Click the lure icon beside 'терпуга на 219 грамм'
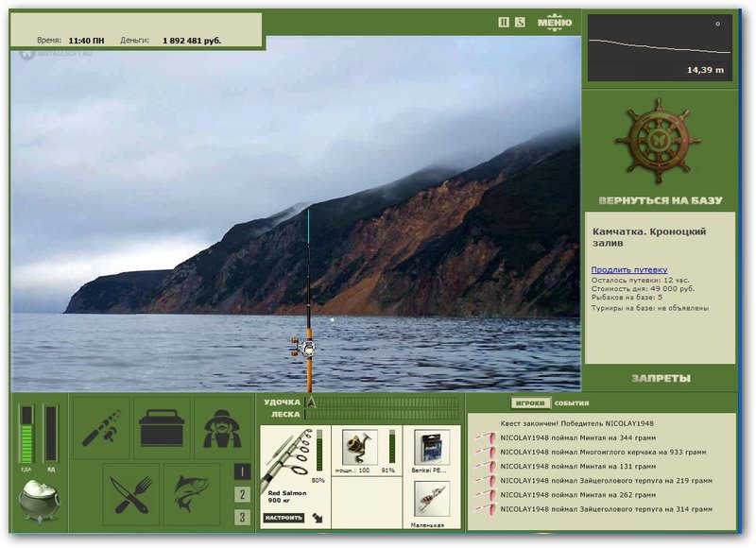Screen dimensions: 756x548 487,481
